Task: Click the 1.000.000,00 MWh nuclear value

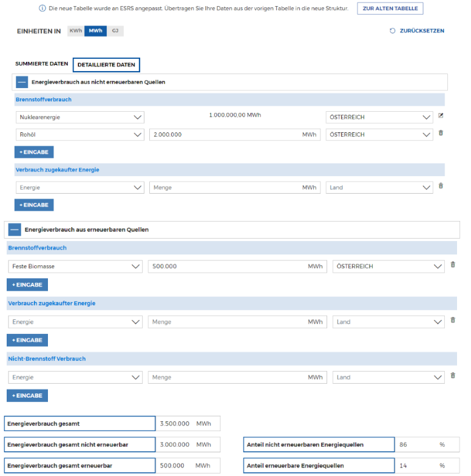Action: click(x=235, y=115)
